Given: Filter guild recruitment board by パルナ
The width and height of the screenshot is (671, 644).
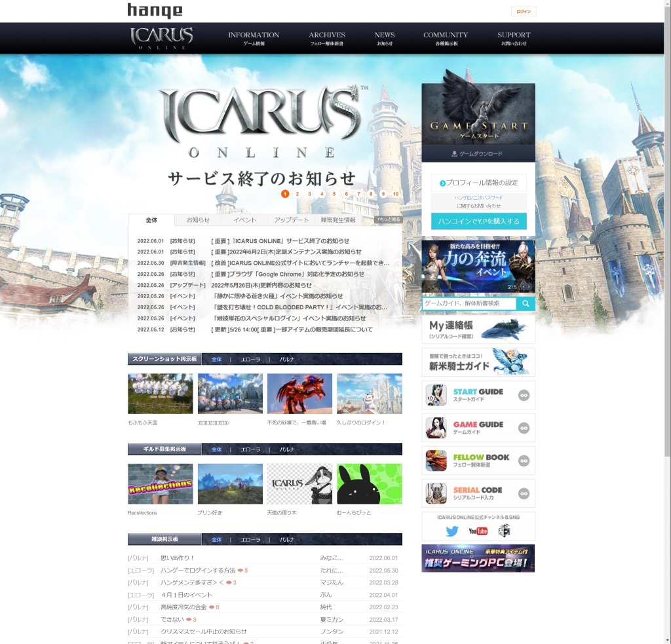Looking at the screenshot, I should pos(287,449).
